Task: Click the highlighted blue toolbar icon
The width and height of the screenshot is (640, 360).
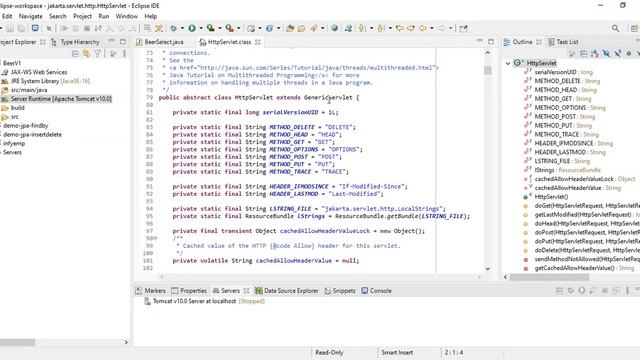Action: point(35,28)
